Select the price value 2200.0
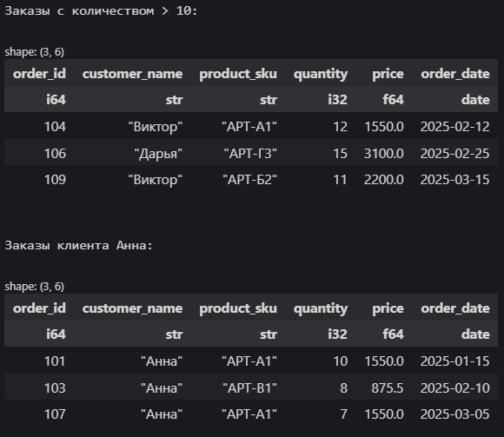 click(384, 180)
